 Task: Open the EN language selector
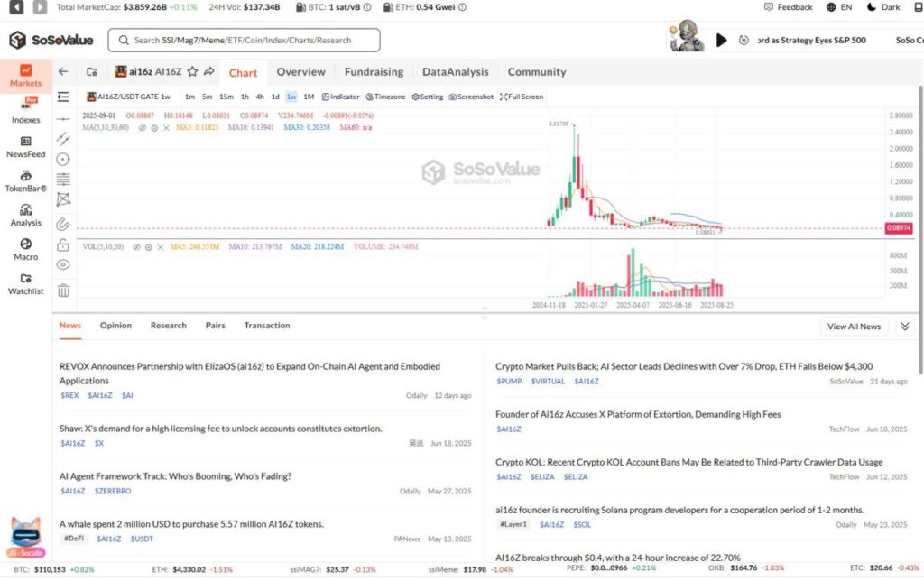click(839, 7)
